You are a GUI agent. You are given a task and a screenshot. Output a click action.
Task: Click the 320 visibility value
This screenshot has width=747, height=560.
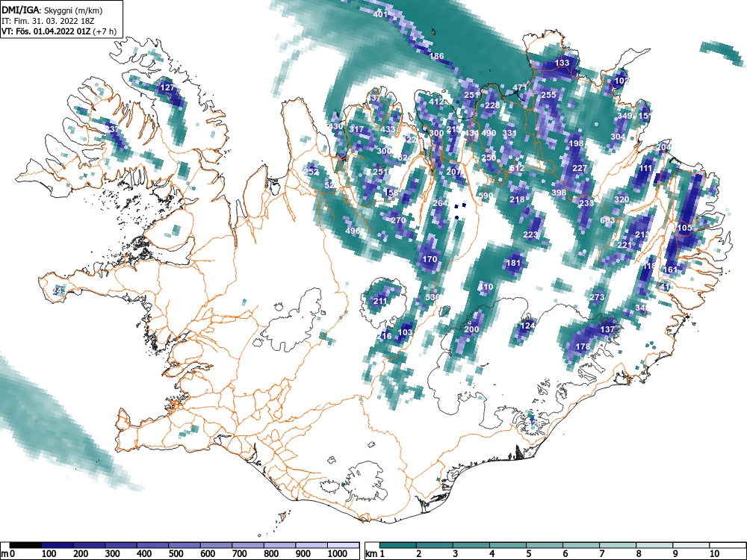622,200
